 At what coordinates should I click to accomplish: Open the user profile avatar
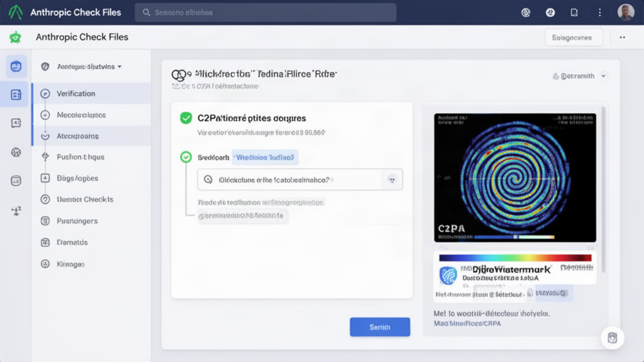point(626,13)
